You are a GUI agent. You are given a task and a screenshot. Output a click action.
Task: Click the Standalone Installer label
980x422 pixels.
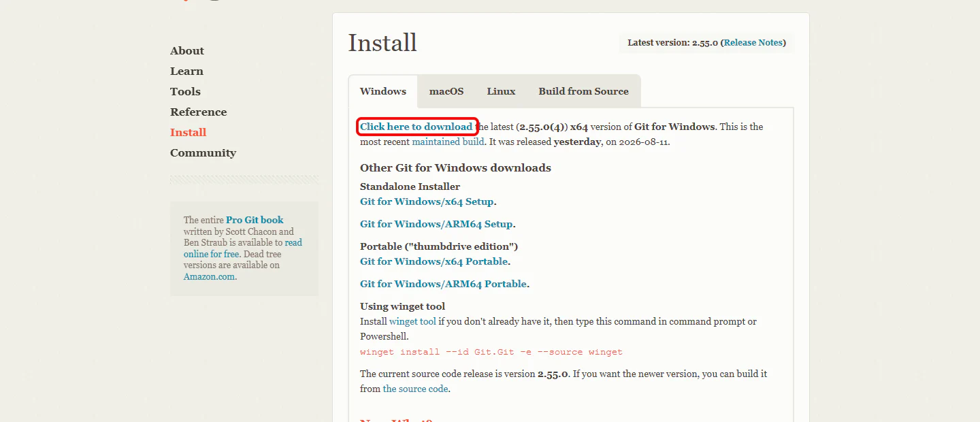pyautogui.click(x=410, y=186)
